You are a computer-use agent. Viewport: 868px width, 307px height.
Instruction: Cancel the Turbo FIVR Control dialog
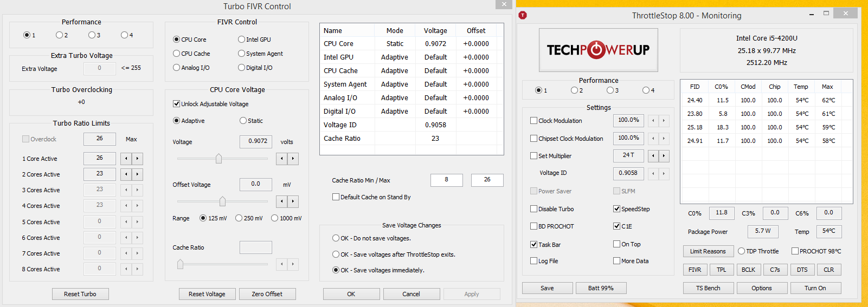point(412,294)
